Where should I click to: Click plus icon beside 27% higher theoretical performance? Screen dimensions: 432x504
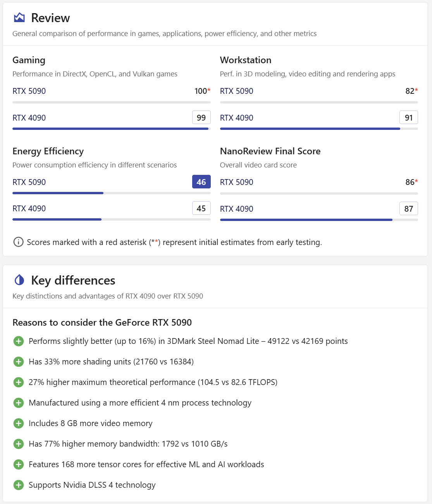[x=19, y=382]
